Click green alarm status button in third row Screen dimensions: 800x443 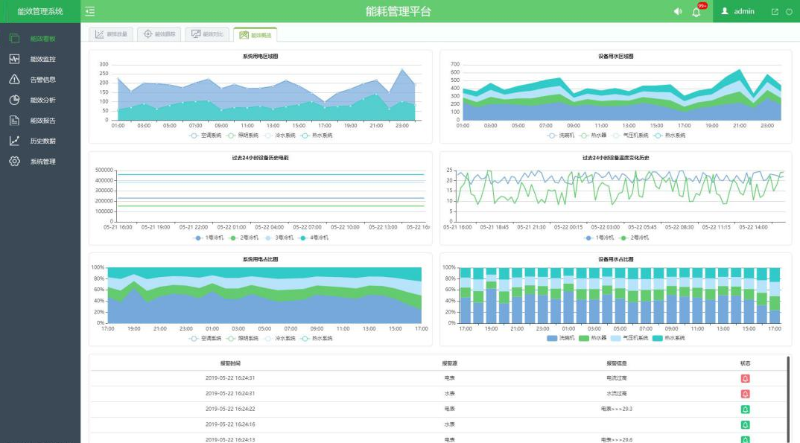tap(745, 409)
